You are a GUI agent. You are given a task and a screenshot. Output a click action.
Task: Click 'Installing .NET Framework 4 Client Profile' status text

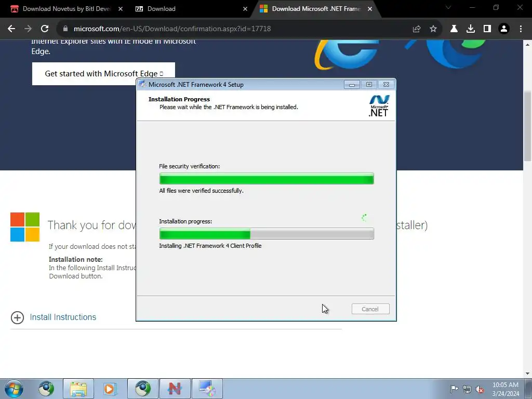pos(210,246)
